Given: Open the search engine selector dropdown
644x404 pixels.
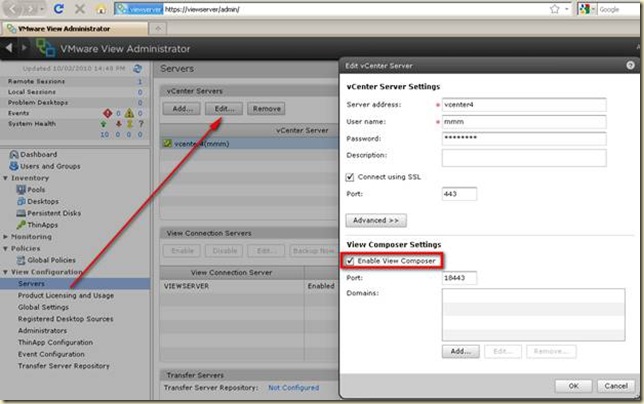Looking at the screenshot, I should pyautogui.click(x=593, y=9).
